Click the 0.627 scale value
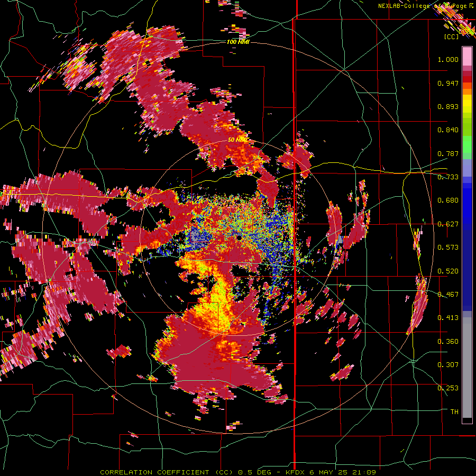This screenshot has width=476, height=476. [448, 224]
